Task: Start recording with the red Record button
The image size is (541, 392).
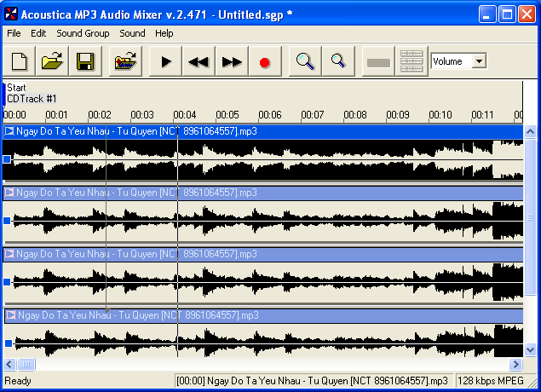Action: coord(264,61)
